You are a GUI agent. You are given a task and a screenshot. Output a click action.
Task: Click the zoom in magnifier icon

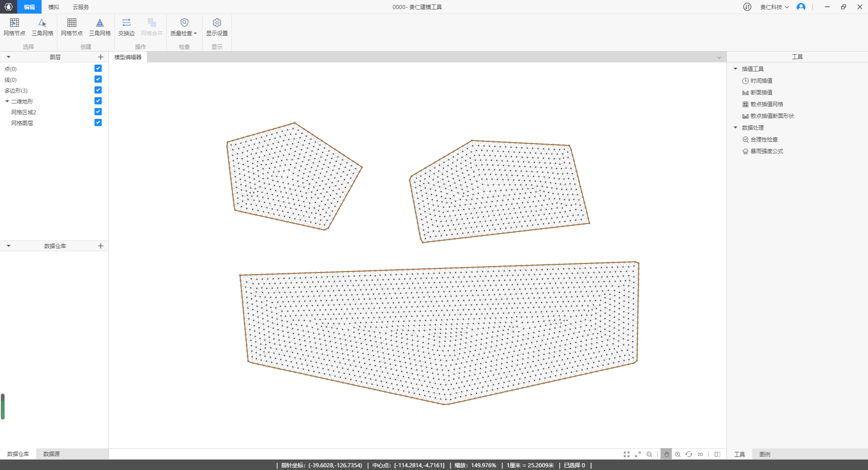coord(678,454)
